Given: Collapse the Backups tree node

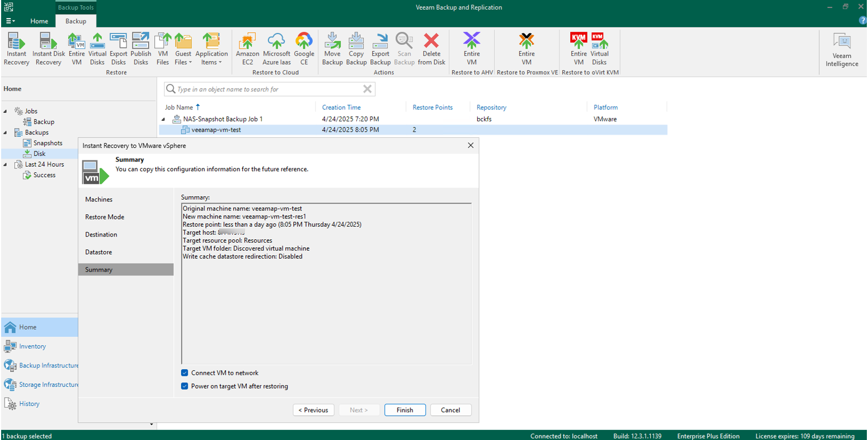Looking at the screenshot, I should (x=6, y=133).
